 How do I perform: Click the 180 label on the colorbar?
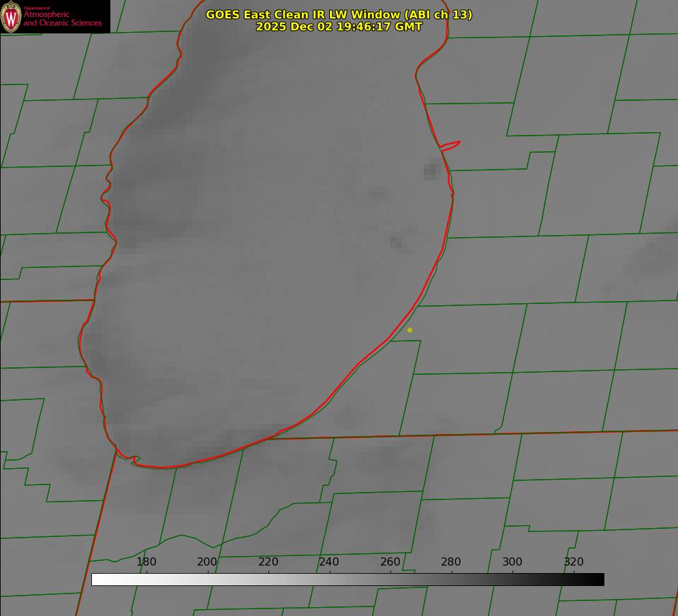pos(147,562)
